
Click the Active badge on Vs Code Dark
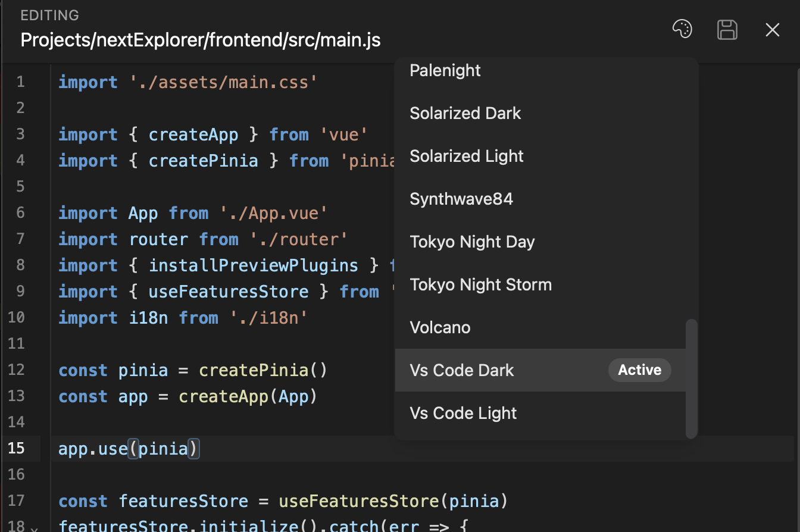tap(639, 370)
